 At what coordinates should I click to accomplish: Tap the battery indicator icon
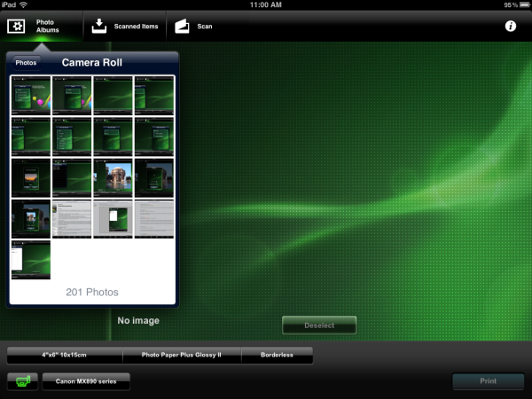pos(523,4)
